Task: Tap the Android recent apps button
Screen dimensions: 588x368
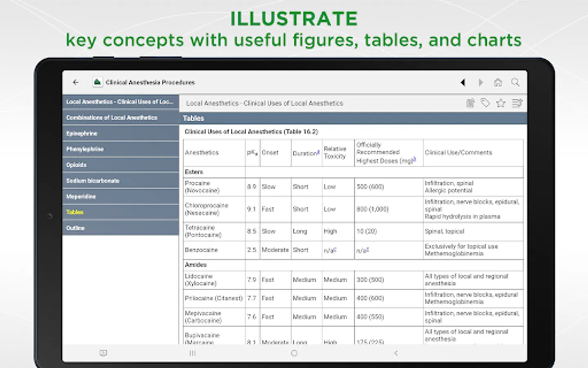Action: (x=192, y=353)
